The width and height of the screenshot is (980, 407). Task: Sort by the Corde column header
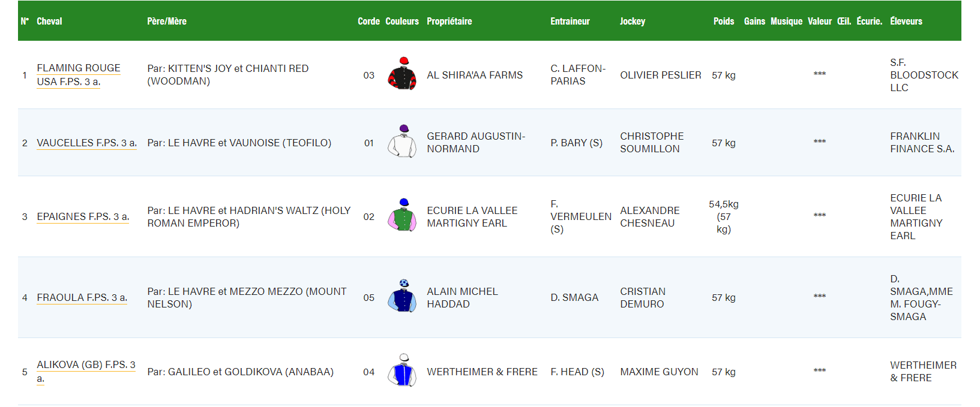(x=368, y=22)
